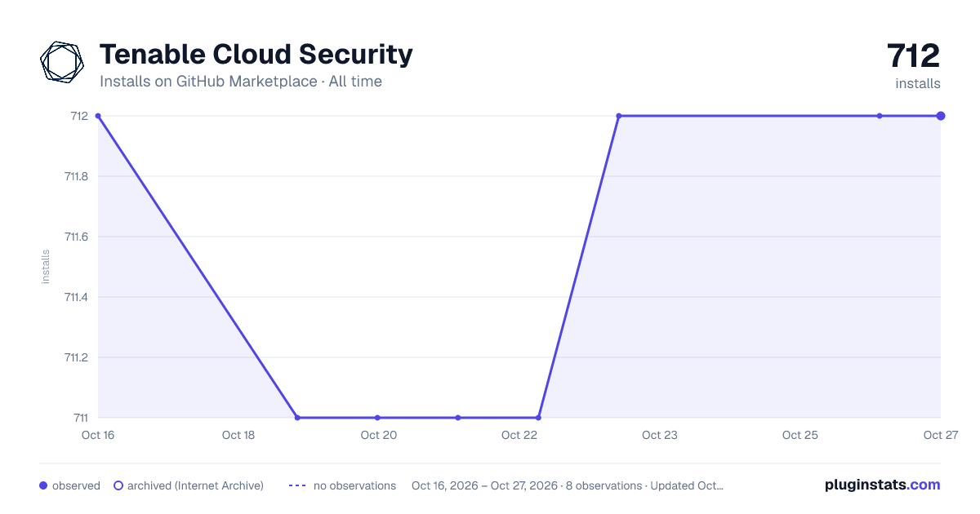Click the 711.4 y-axis label
The width and height of the screenshot is (980, 514).
(76, 297)
